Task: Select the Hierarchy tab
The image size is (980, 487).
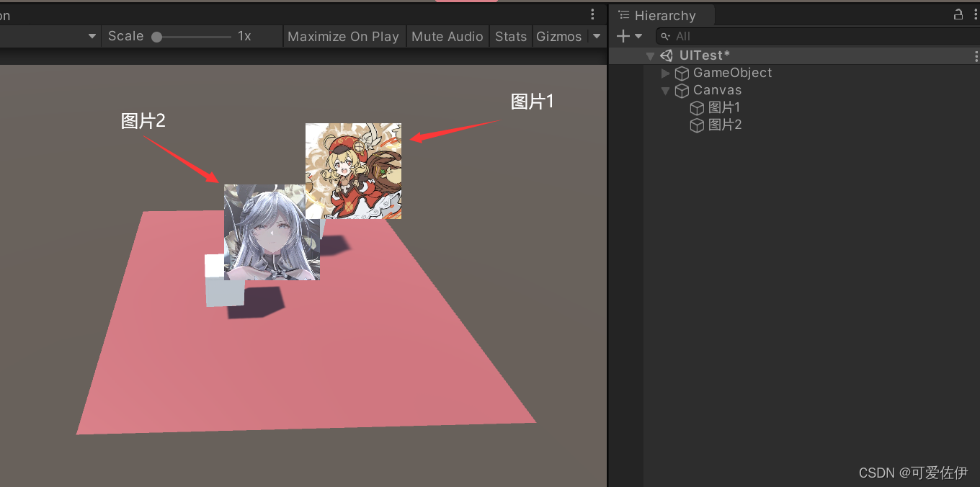Action: [x=662, y=15]
